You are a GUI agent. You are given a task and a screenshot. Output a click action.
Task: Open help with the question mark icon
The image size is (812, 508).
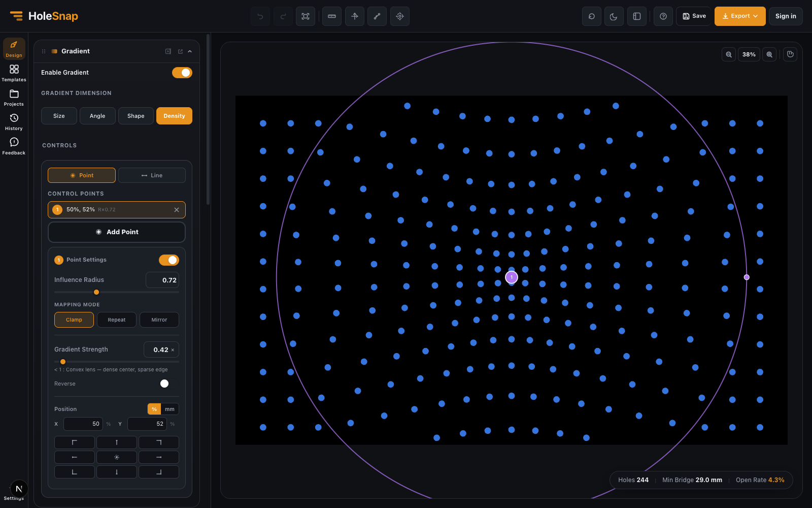(663, 16)
